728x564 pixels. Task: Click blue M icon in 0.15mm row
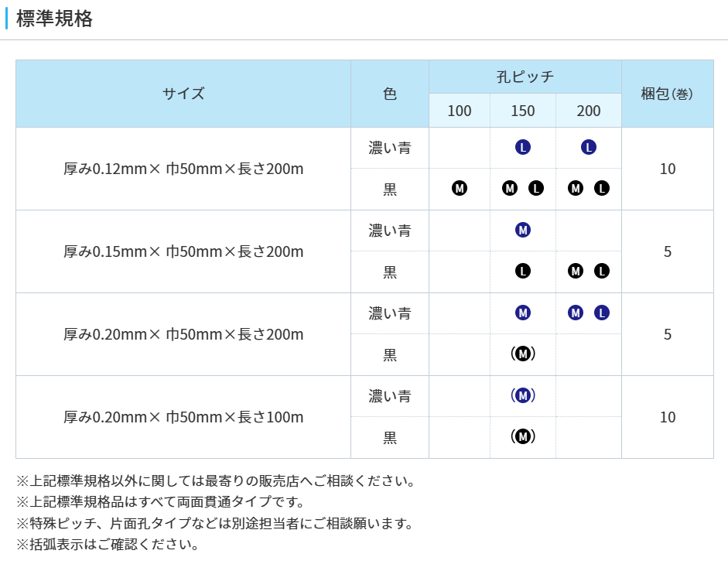[x=523, y=230]
